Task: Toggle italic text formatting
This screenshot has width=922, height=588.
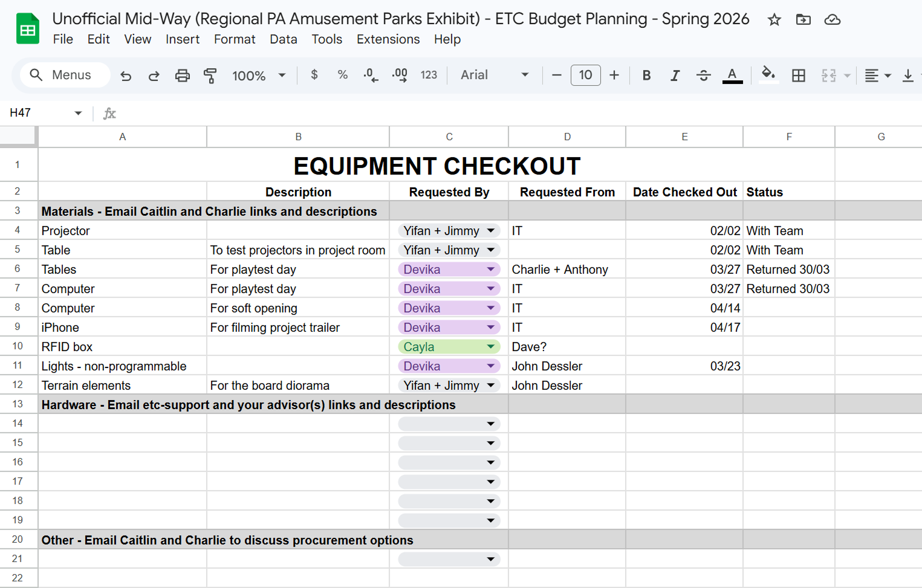Action: (x=675, y=76)
